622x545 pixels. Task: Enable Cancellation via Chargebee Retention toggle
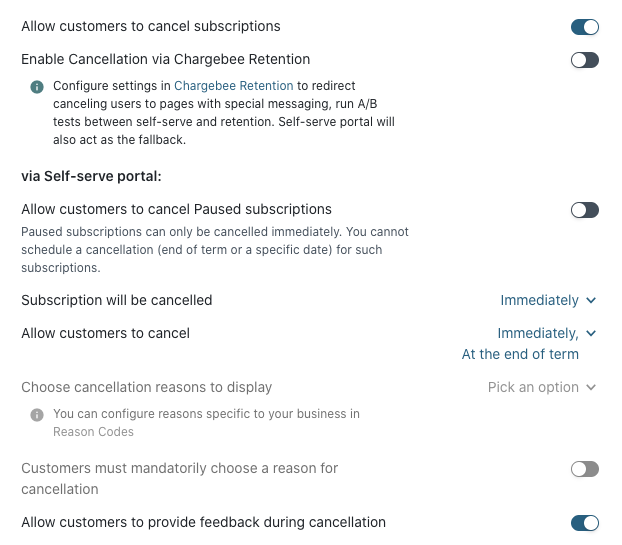584,60
